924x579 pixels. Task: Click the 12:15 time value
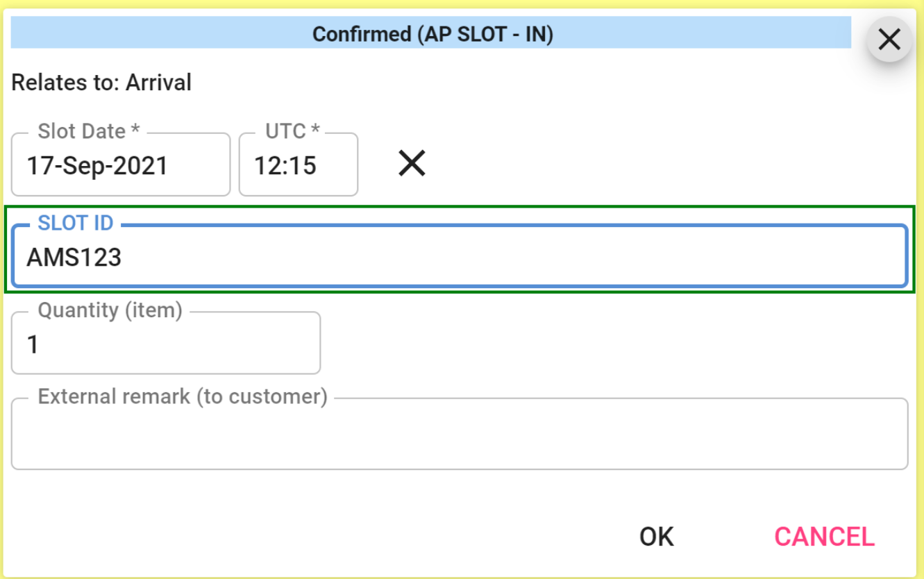[x=285, y=166]
